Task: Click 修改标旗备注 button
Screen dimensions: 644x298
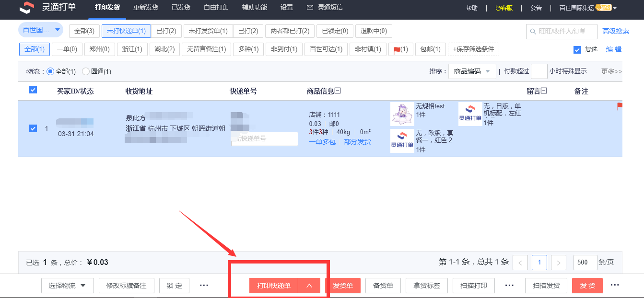Action: click(126, 286)
